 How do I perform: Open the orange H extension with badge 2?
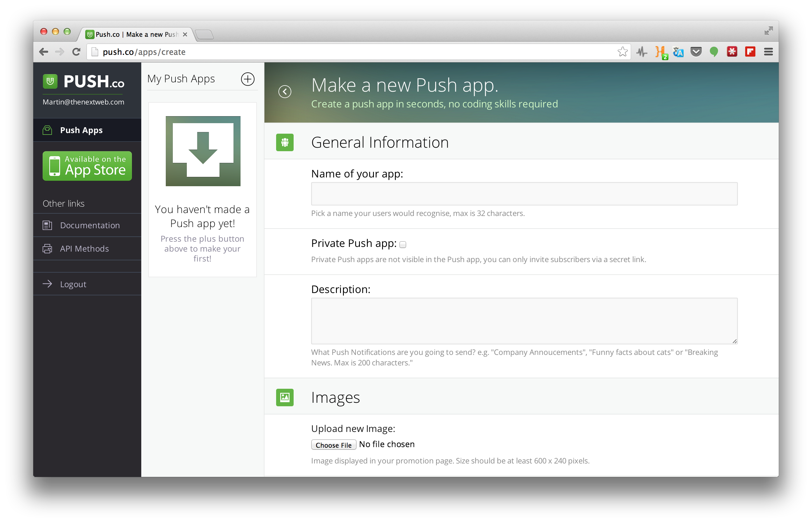coord(661,53)
